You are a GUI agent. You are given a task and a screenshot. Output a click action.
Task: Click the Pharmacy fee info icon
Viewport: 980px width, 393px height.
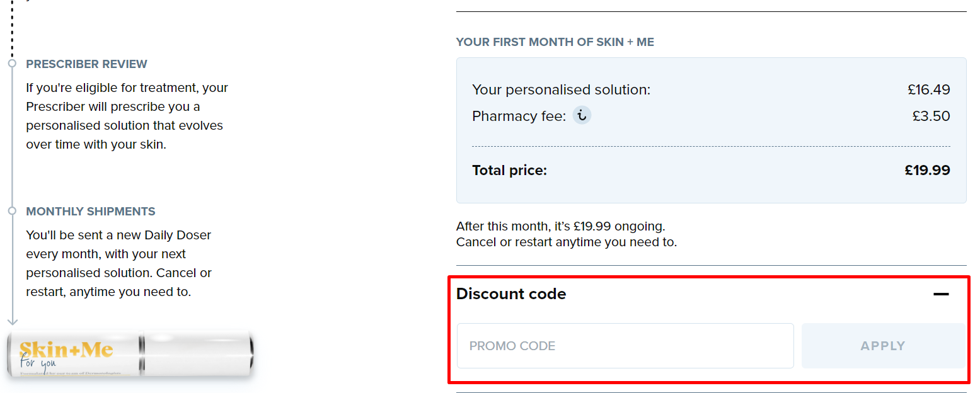pyautogui.click(x=582, y=115)
